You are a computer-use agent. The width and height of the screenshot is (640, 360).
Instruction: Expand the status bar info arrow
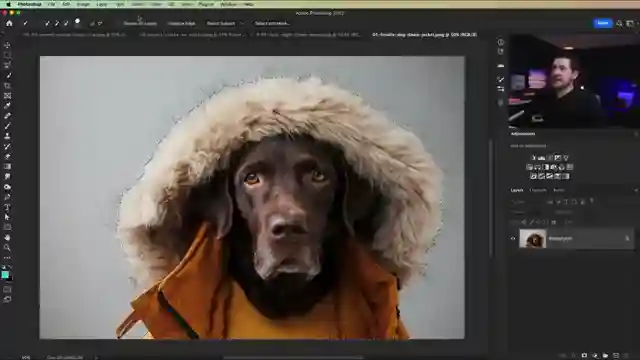(x=97, y=357)
